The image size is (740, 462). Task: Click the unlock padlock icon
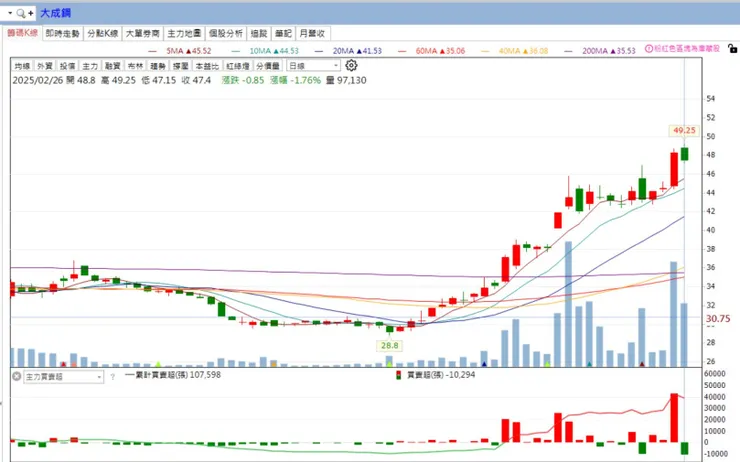click(732, 48)
